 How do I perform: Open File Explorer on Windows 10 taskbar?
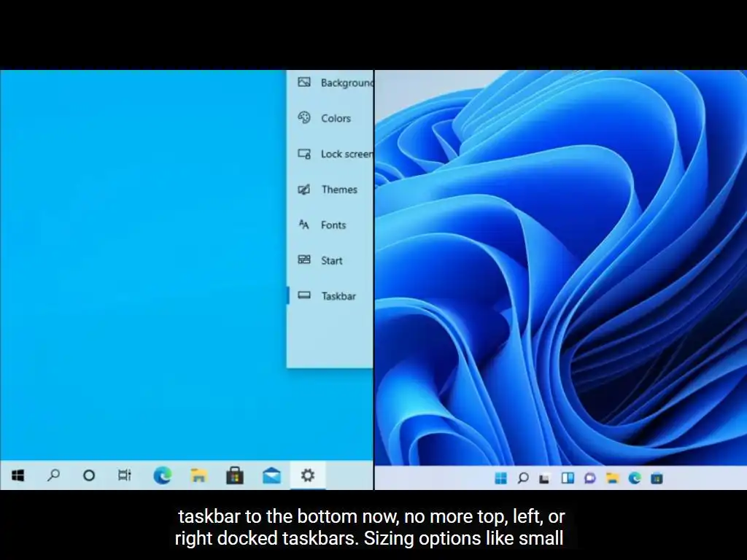click(x=198, y=475)
